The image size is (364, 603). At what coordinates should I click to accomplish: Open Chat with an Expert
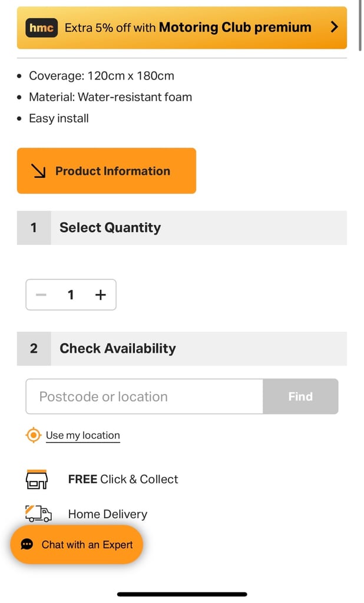(77, 545)
